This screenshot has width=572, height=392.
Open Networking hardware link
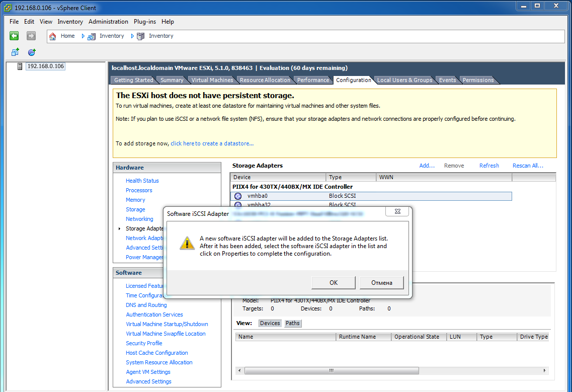[139, 219]
